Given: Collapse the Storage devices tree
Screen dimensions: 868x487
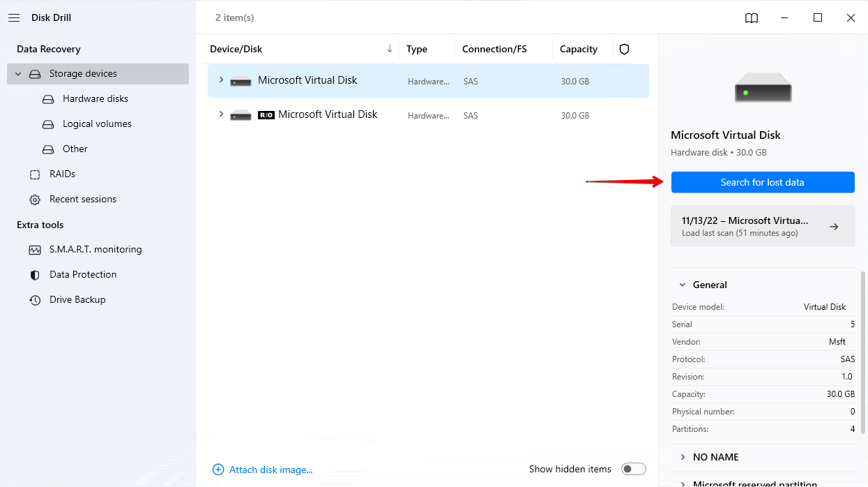Looking at the screenshot, I should coord(19,74).
